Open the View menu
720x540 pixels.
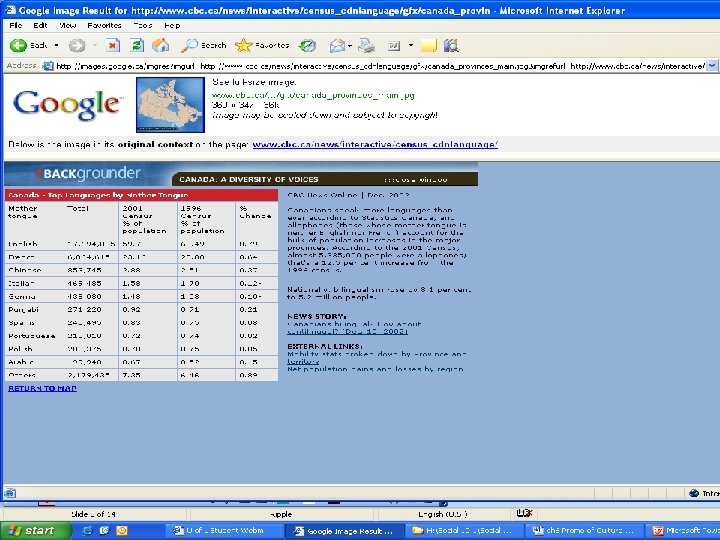click(68, 25)
